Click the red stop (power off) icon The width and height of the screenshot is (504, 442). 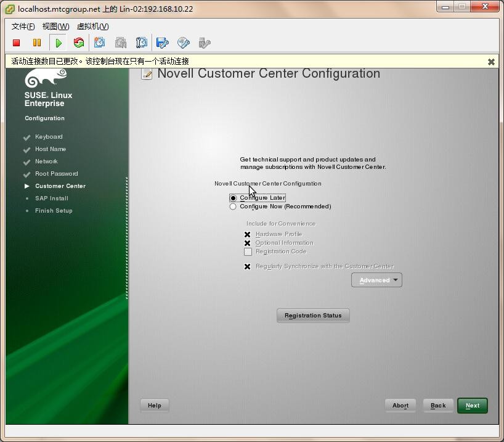click(17, 43)
